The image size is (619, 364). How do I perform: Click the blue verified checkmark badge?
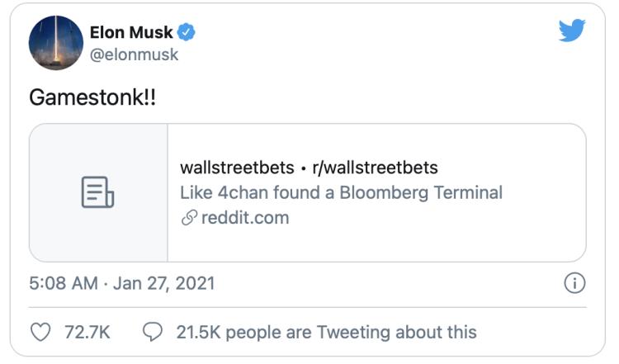point(187,33)
